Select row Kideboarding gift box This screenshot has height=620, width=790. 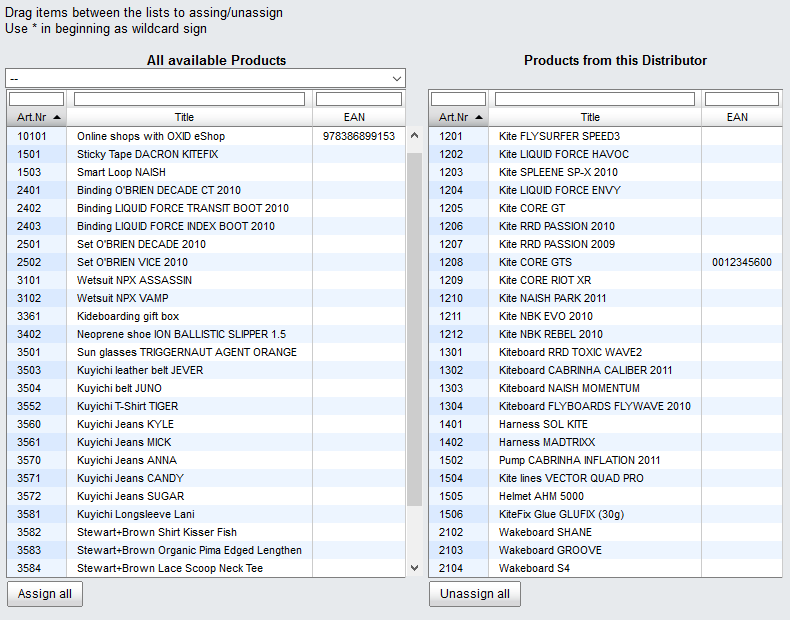pyautogui.click(x=206, y=316)
